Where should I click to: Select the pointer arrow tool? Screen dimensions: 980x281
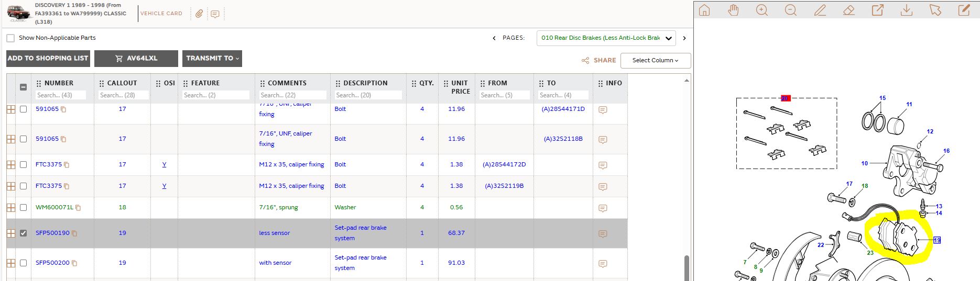(935, 10)
